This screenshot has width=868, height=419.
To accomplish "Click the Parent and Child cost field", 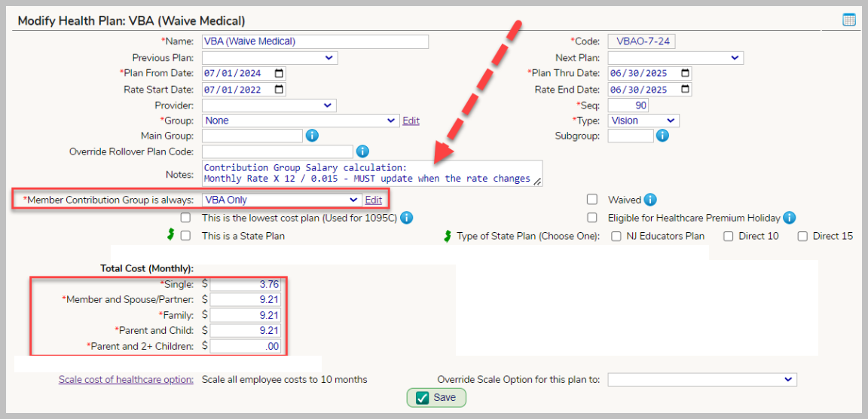I will [245, 331].
